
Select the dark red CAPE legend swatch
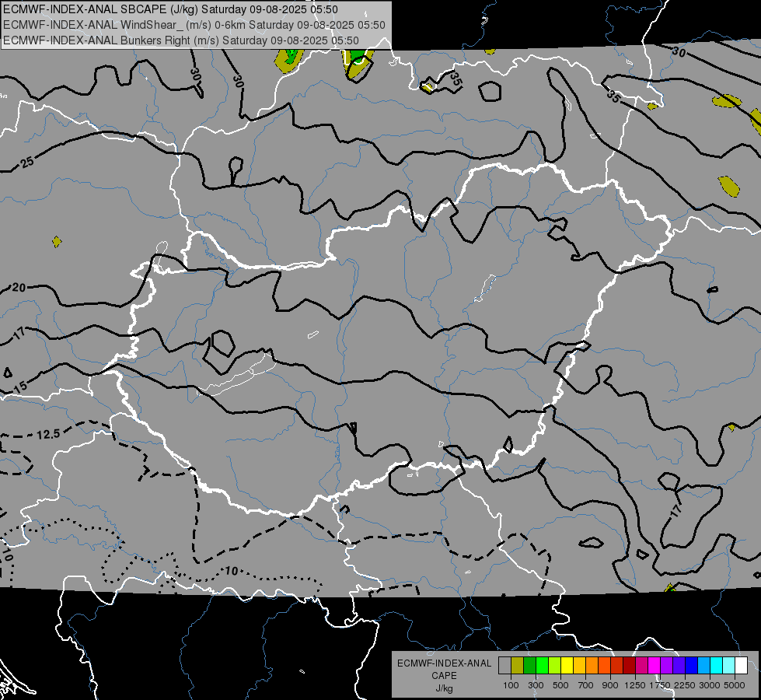[630, 666]
